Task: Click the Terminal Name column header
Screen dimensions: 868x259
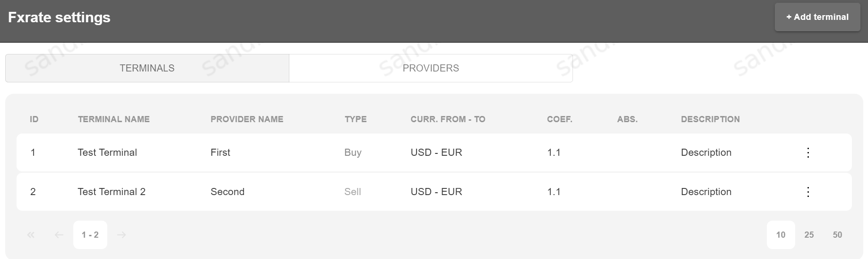Action: pyautogui.click(x=113, y=119)
